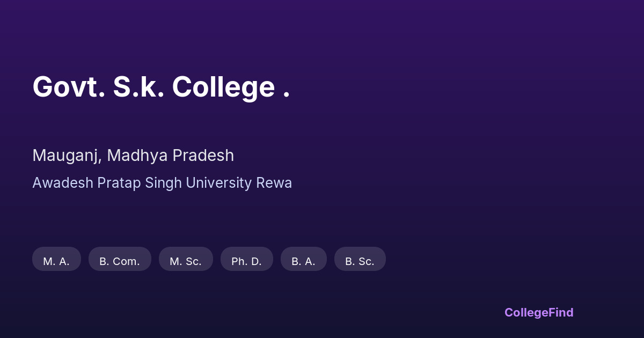Image resolution: width=644 pixels, height=338 pixels.
Task: Click the M. A. course tag
Action: click(56, 259)
